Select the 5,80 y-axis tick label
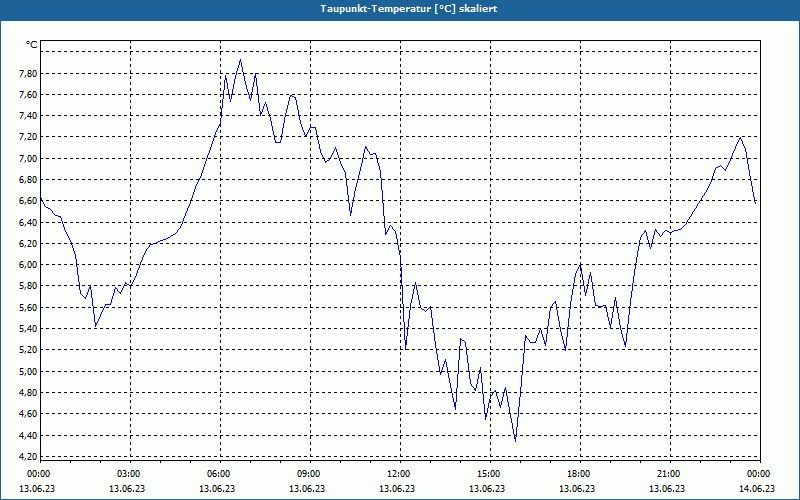 [28, 286]
